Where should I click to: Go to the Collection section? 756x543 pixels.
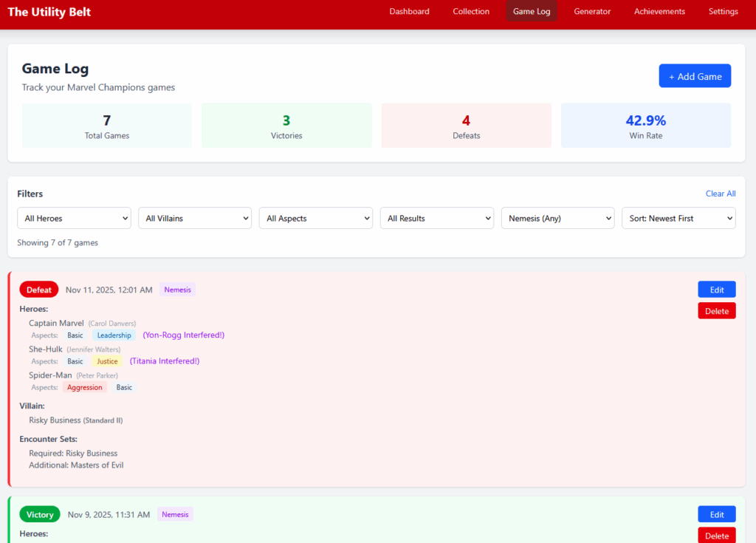(471, 11)
